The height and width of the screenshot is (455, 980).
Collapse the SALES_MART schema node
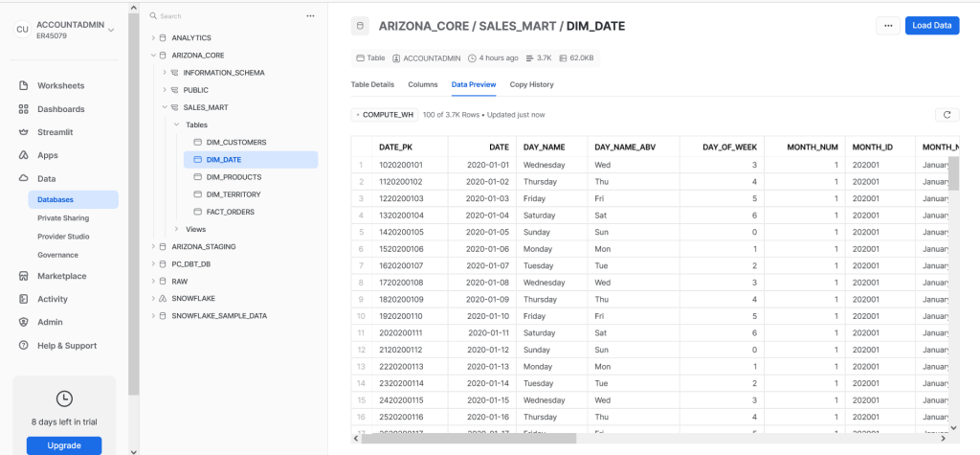pos(164,107)
